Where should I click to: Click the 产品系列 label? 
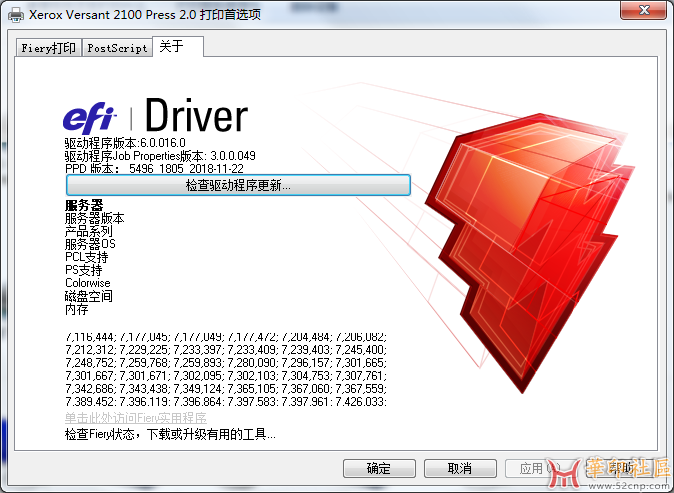89,231
